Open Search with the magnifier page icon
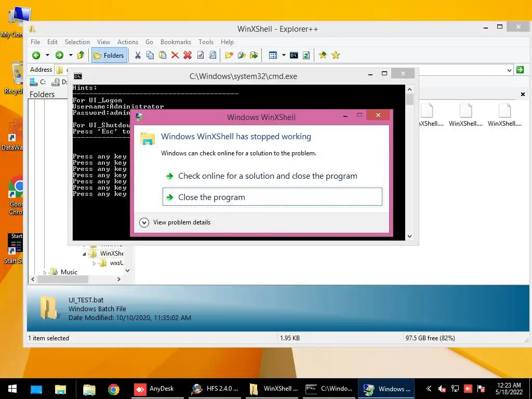Screen dimensions: 532x399 pos(212,55)
